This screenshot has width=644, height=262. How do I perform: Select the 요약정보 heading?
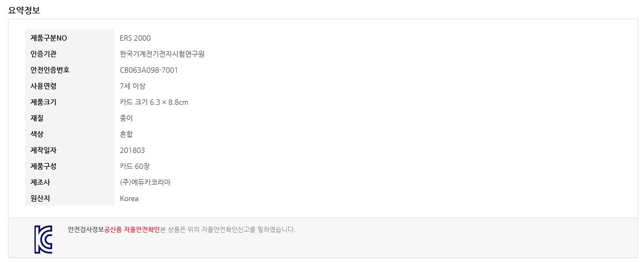click(24, 10)
